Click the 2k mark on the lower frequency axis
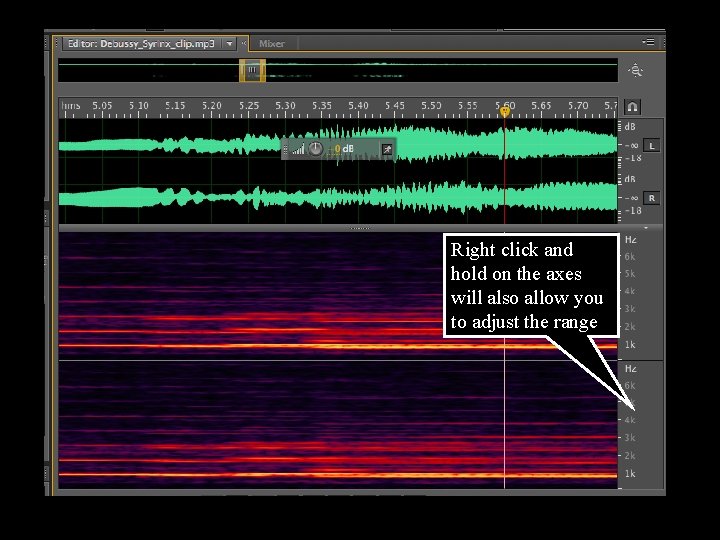The width and height of the screenshot is (720, 540). [630, 456]
